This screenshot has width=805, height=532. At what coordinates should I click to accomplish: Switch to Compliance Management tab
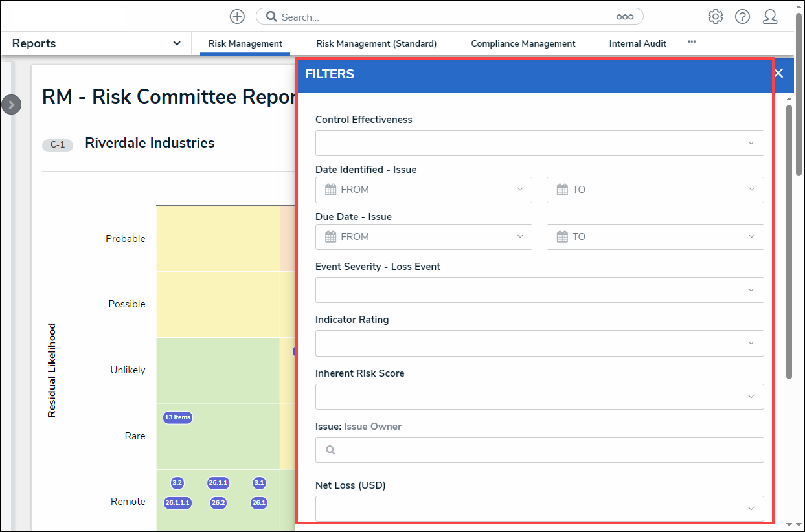click(523, 44)
